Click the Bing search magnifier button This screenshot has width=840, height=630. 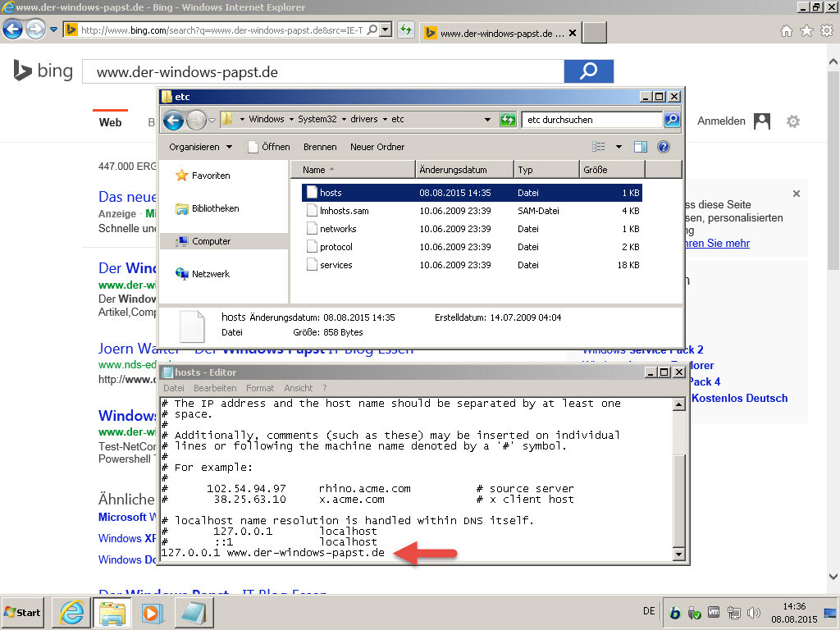coord(588,71)
